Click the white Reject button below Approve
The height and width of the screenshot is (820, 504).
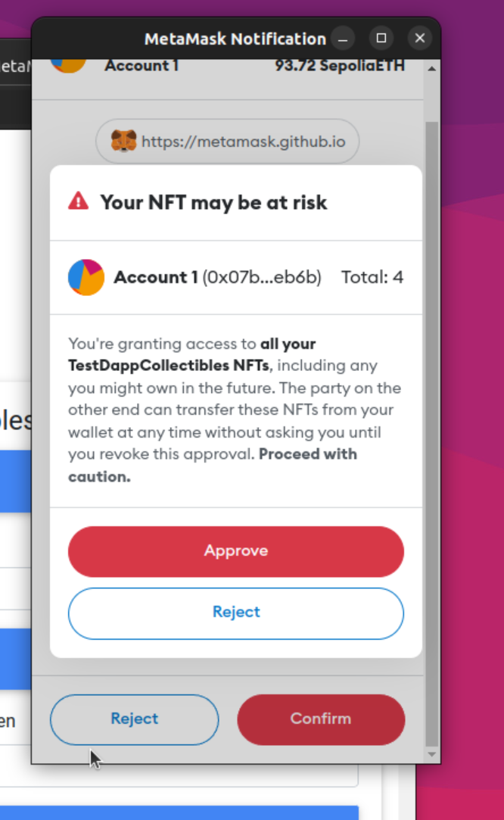coord(235,613)
